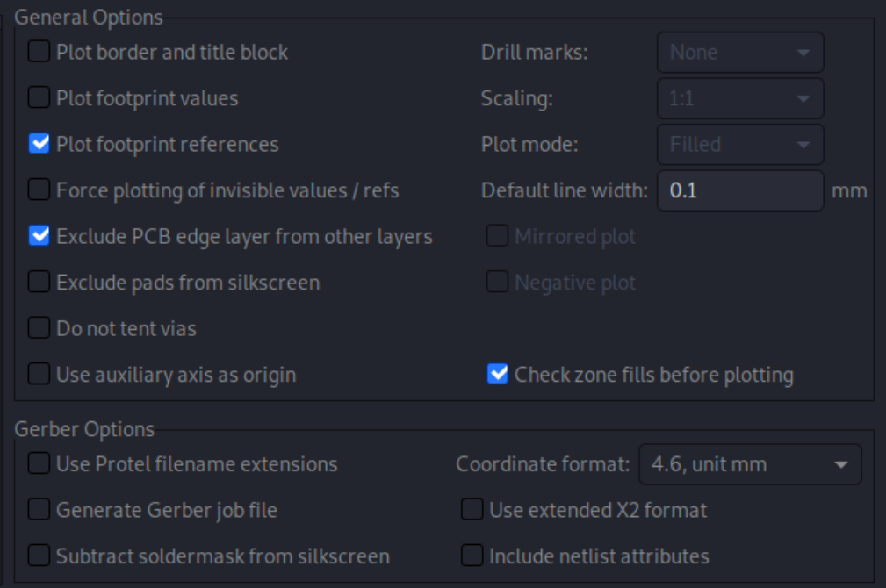Expand the Scaling dropdown
886x588 pixels.
[x=740, y=98]
